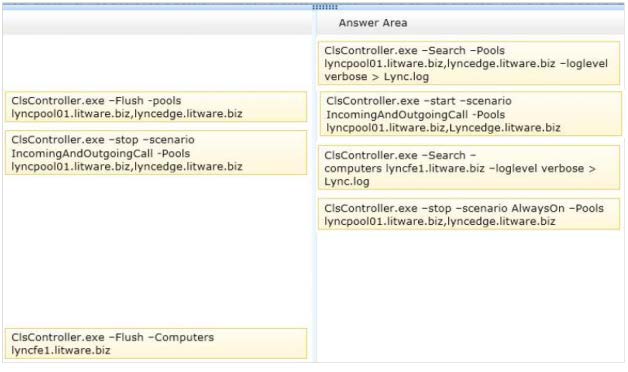Image resolution: width=628 pixels, height=372 pixels.
Task: Click the -start -scenario IncomingAndOutgoingCall command box
Action: tap(471, 114)
